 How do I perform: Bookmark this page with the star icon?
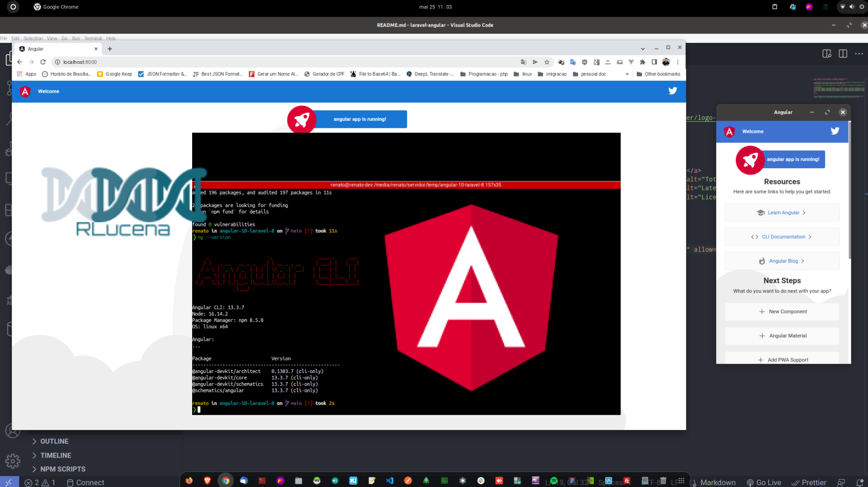tap(547, 62)
